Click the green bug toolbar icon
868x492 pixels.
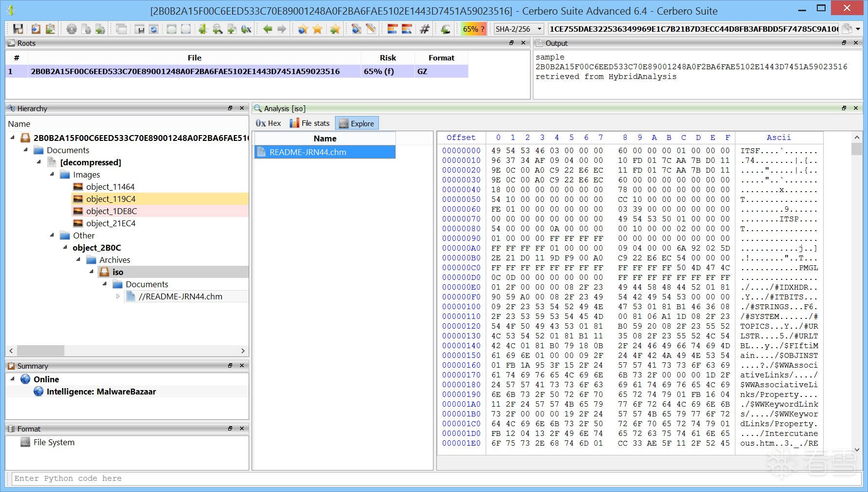click(203, 29)
